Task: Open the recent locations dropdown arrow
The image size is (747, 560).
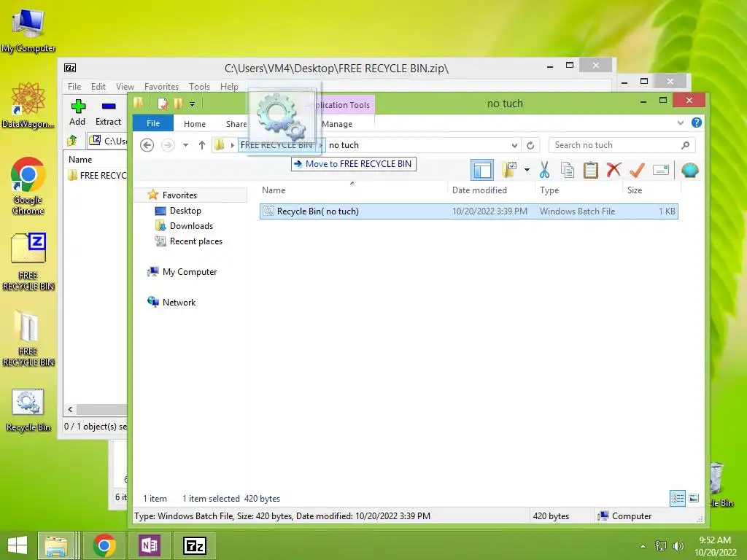Action: 186,145
